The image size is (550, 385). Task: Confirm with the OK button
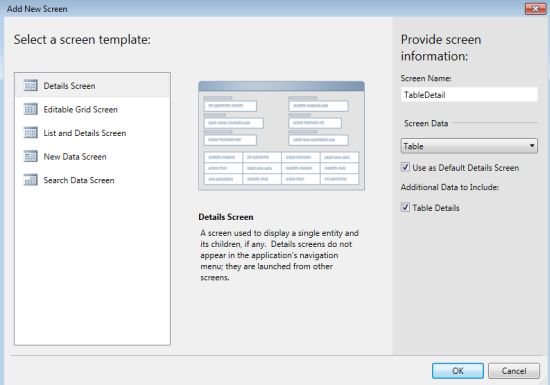point(458,371)
